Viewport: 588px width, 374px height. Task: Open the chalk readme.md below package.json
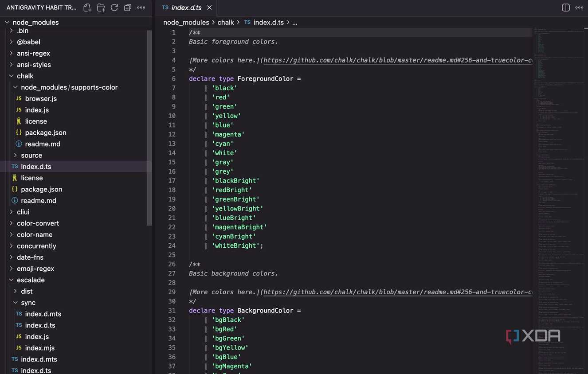tap(76, 201)
